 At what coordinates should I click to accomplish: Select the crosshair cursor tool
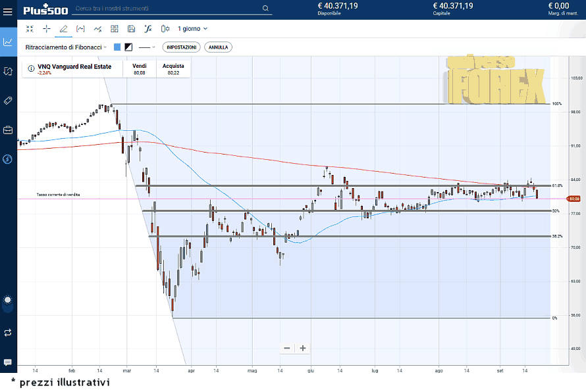(x=46, y=29)
